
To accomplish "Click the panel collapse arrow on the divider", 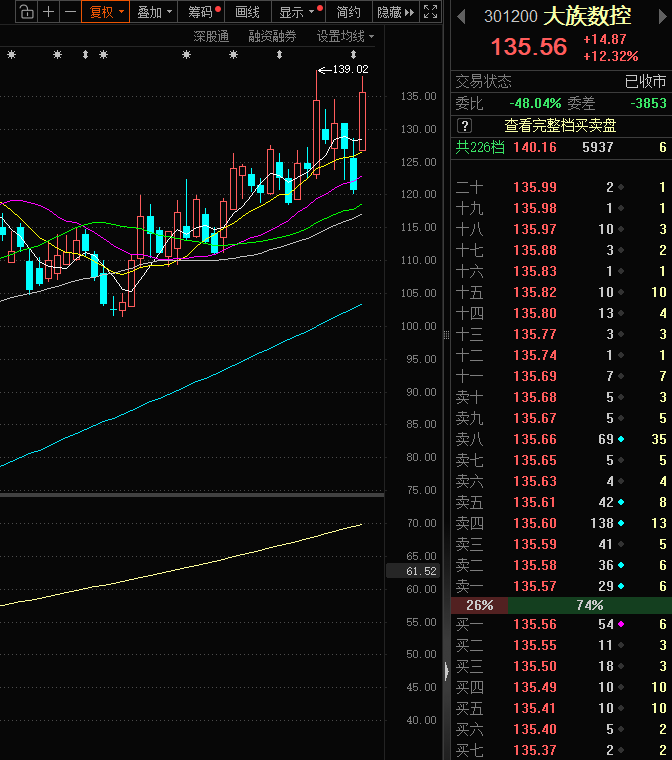I will pyautogui.click(x=446, y=670).
